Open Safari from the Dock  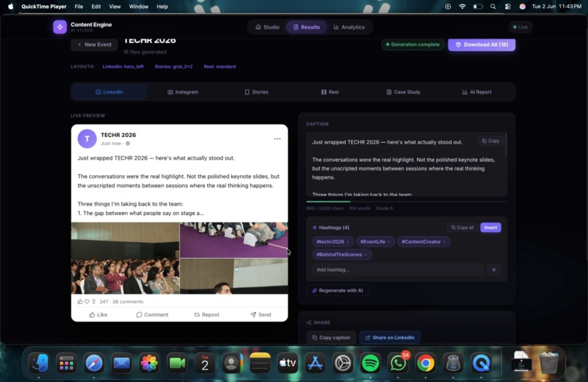[x=94, y=363]
